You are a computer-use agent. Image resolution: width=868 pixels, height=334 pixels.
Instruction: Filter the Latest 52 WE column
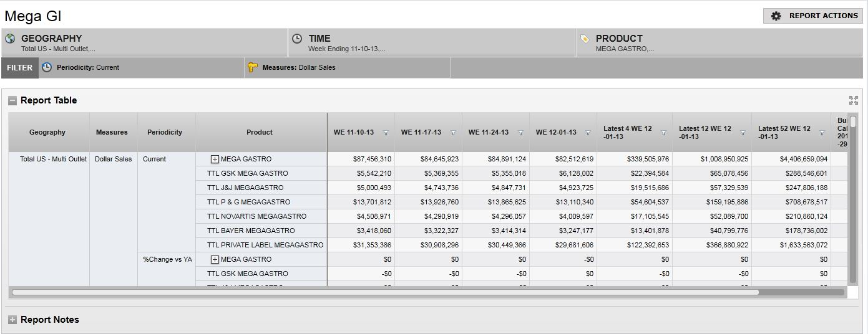pyautogui.click(x=822, y=133)
